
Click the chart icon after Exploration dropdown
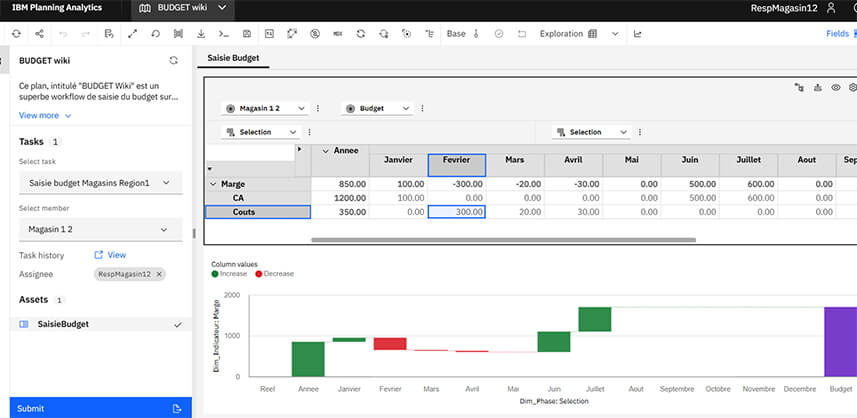638,34
